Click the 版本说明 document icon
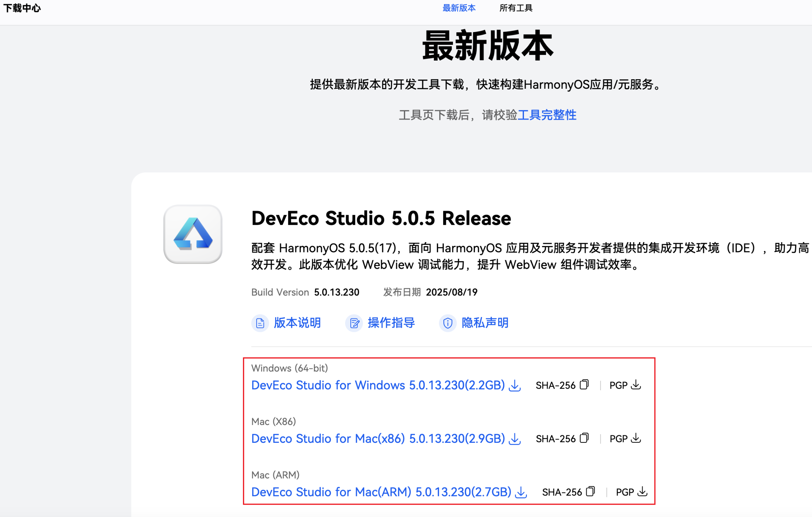 tap(260, 323)
